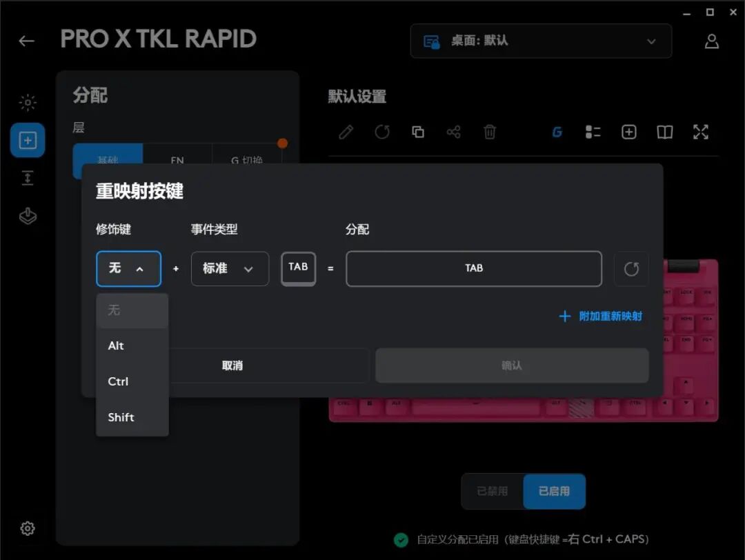Click the TAB assignment field
This screenshot has width=745, height=560.
pyautogui.click(x=474, y=269)
